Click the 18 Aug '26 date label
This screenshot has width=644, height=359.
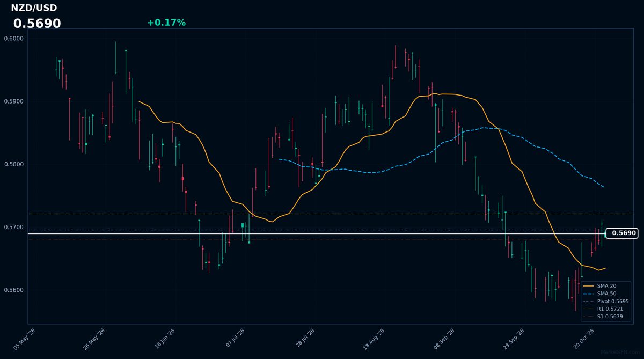tap(373, 339)
